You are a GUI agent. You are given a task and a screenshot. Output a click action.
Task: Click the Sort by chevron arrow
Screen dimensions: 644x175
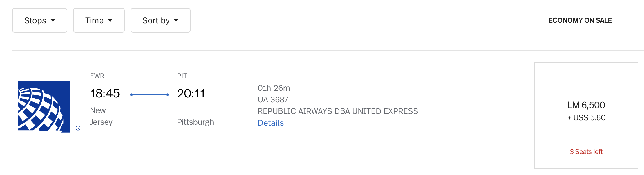click(176, 21)
